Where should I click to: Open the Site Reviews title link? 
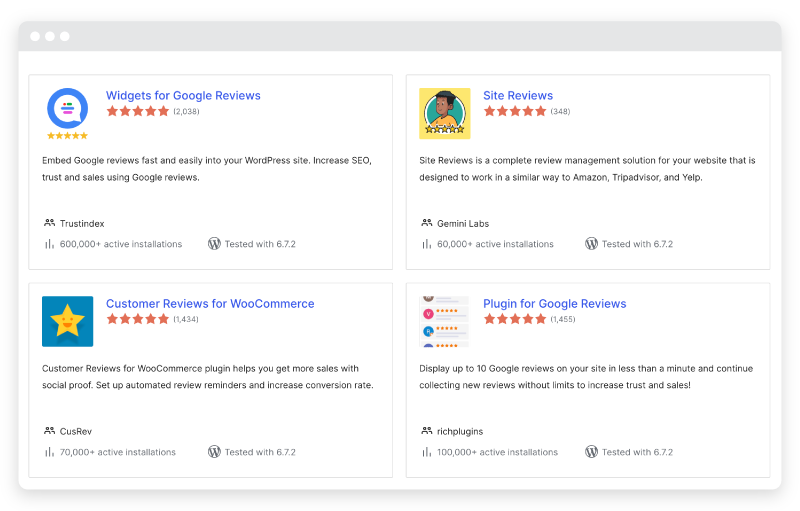(518, 96)
